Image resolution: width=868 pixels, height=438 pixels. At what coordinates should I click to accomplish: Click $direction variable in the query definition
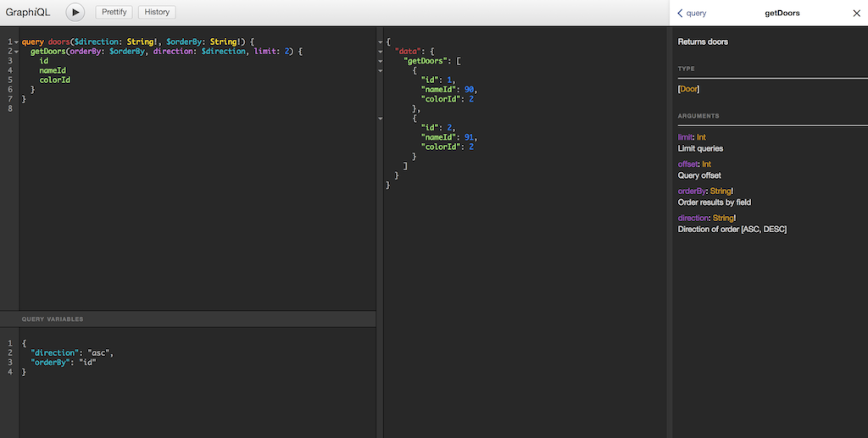[97, 42]
